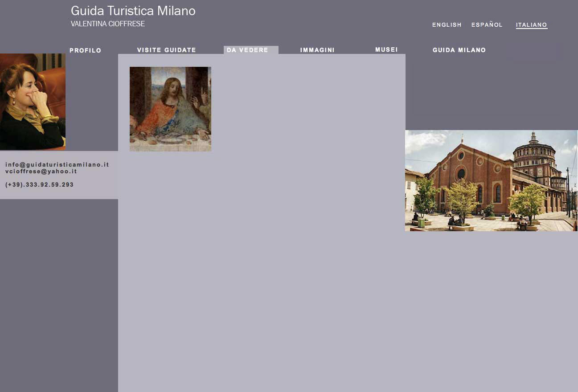Click the Santa Maria delle Grazie church photo
This screenshot has height=392, width=578.
click(492, 180)
